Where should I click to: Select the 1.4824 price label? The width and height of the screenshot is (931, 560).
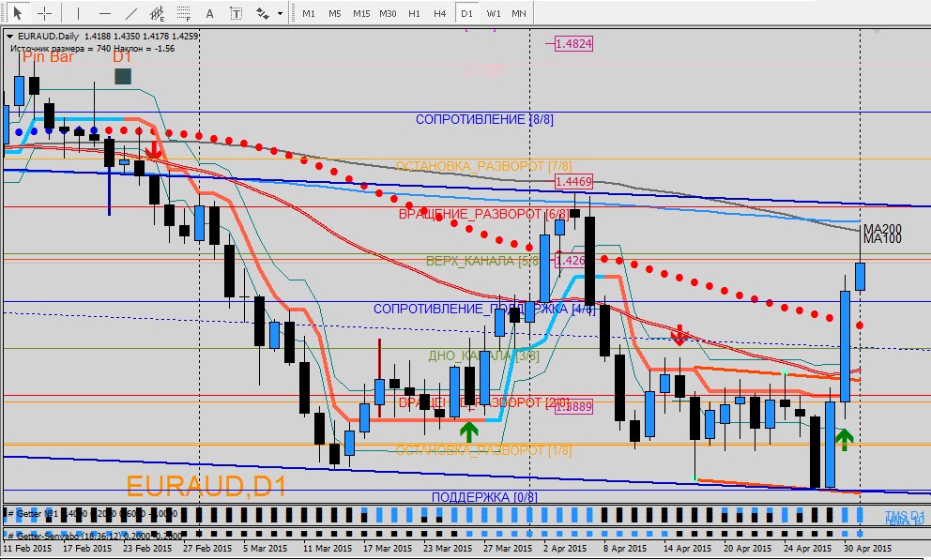[573, 43]
